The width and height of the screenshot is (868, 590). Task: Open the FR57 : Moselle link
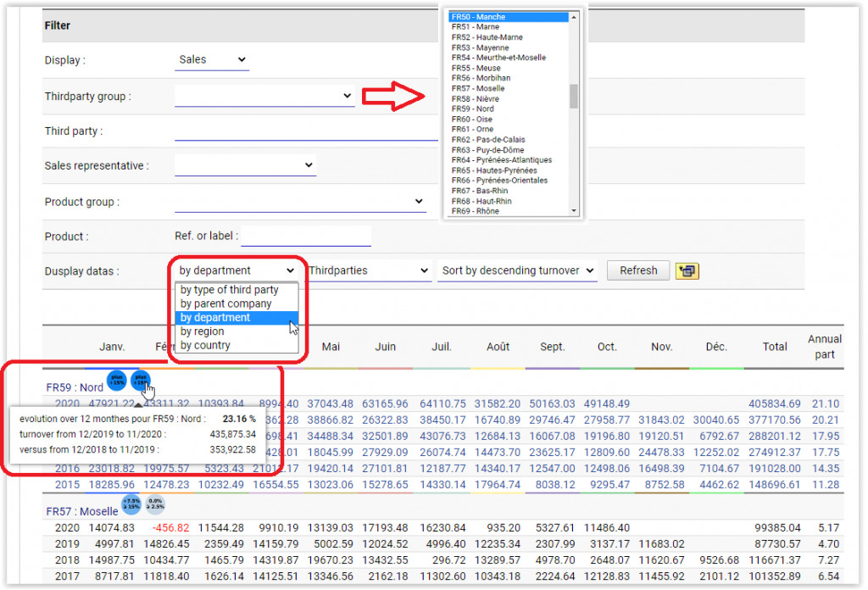click(81, 512)
